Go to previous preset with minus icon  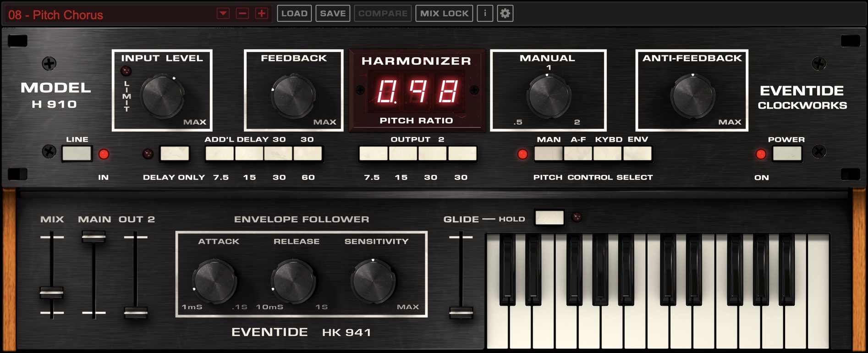242,13
